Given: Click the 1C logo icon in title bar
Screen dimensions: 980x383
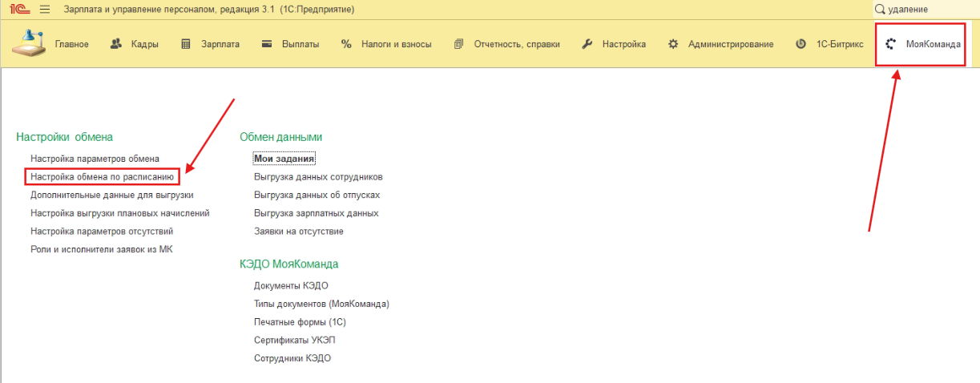Looking at the screenshot, I should 20,9.
